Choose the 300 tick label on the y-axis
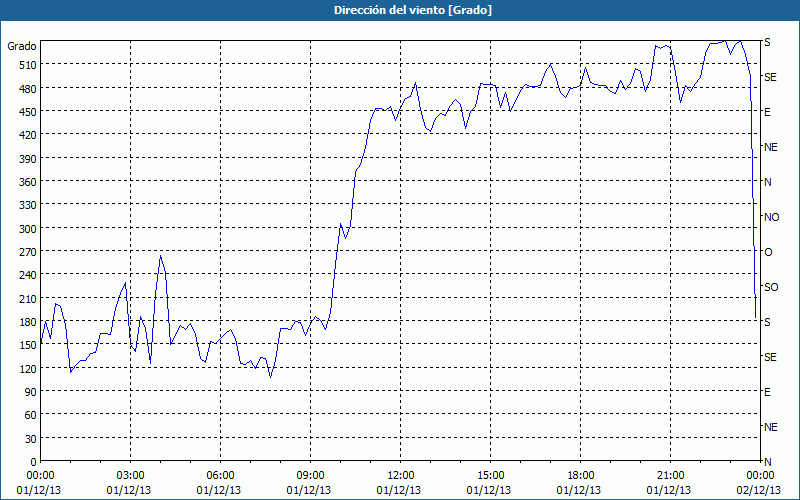Viewport: 800px width, 500px height. coord(28,229)
